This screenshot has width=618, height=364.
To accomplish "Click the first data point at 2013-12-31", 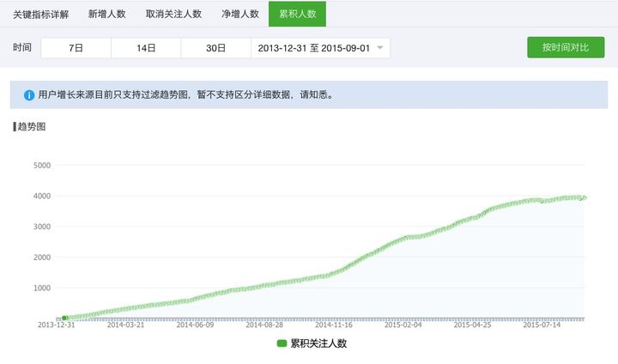I will 64,318.
